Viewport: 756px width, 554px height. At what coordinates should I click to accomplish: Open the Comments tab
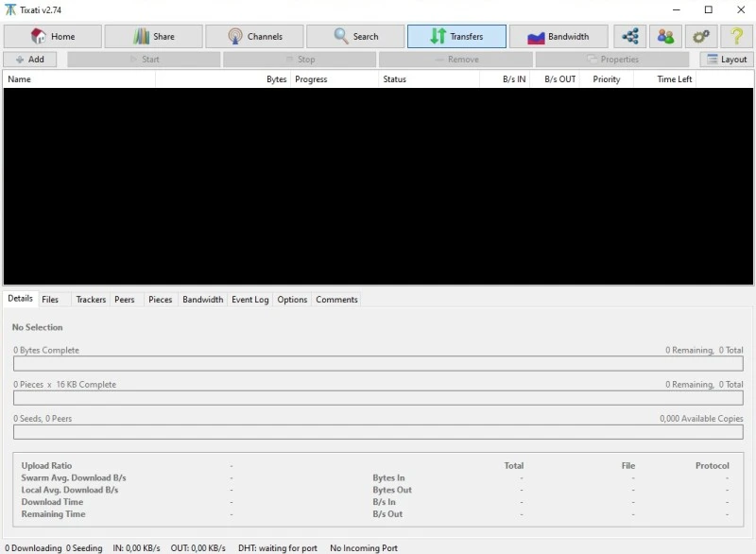click(336, 300)
